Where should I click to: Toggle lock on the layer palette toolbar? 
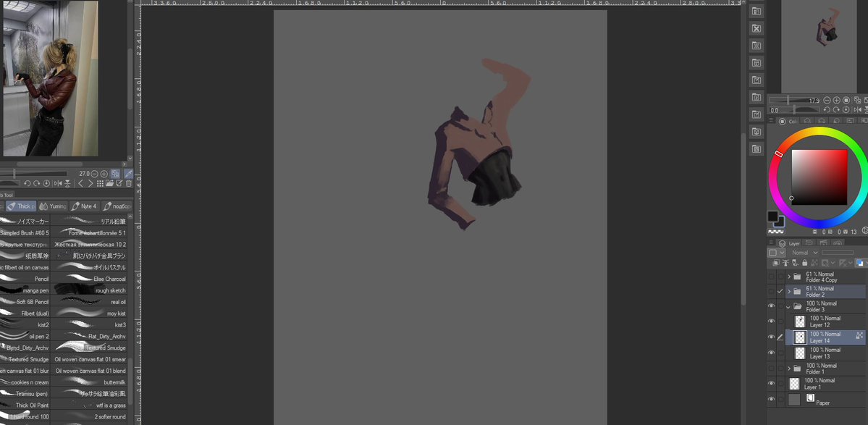coord(804,263)
